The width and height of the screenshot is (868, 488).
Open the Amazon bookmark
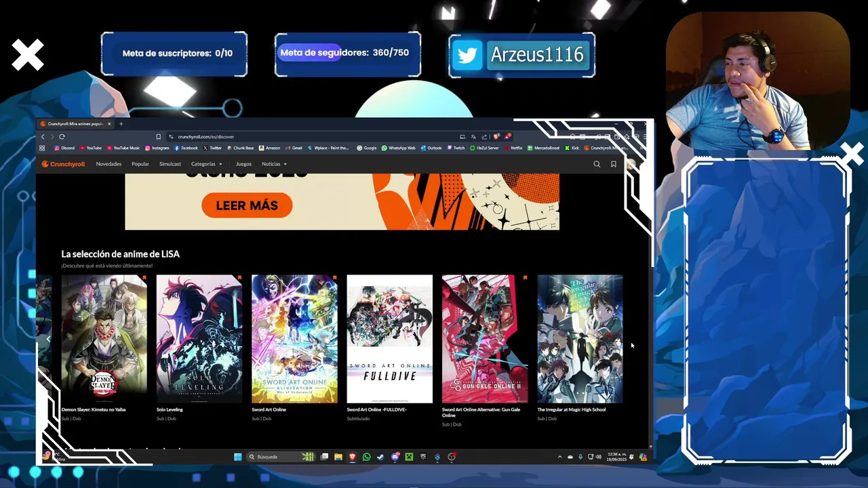pyautogui.click(x=270, y=148)
